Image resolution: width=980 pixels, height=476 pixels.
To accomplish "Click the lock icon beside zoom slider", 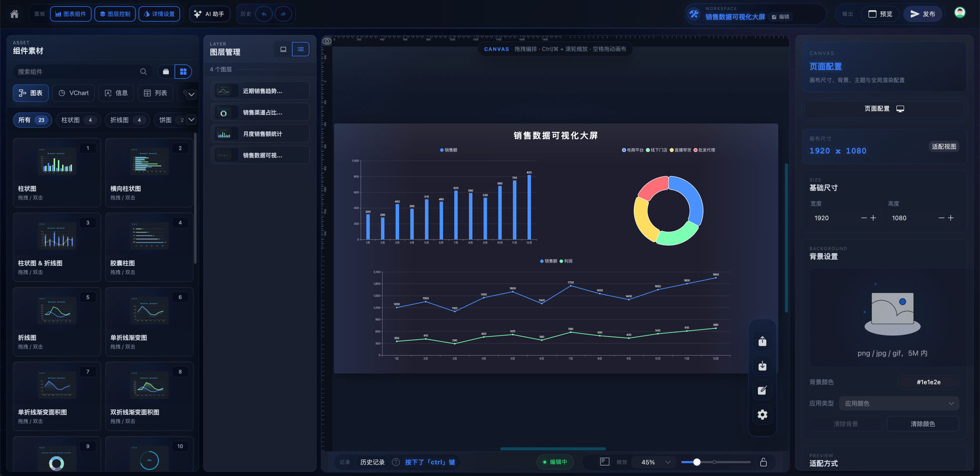I will coord(764,462).
